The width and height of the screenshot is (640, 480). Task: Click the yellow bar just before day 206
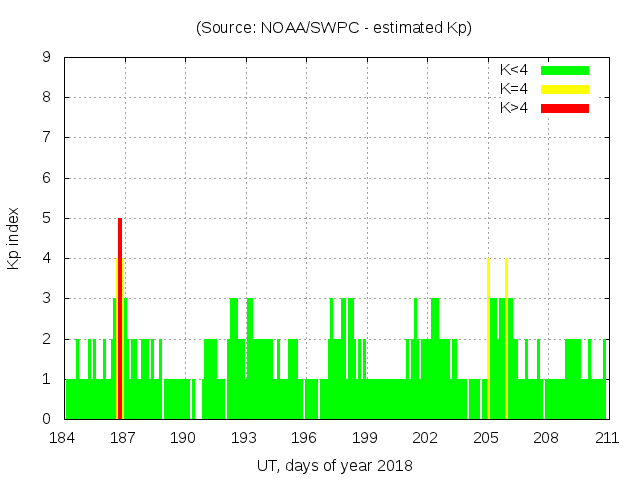pos(506,340)
